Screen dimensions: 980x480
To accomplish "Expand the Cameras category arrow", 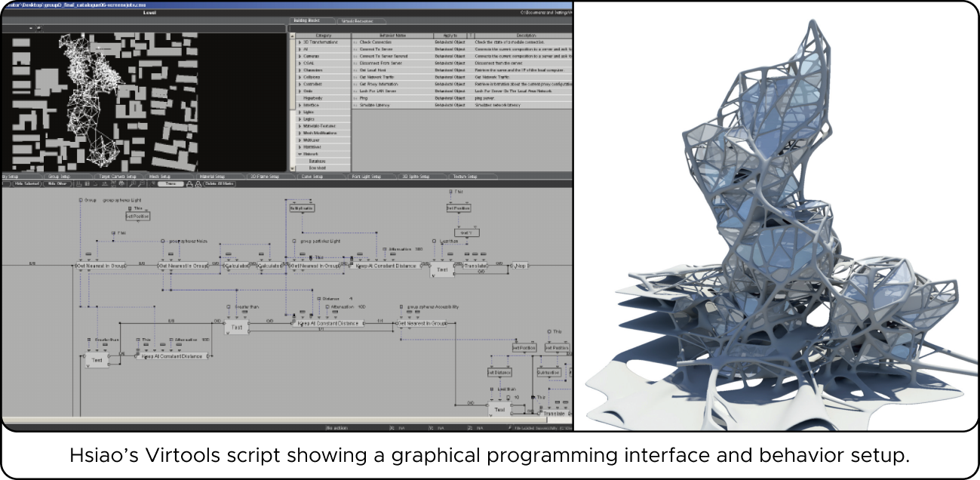I will coord(300,57).
